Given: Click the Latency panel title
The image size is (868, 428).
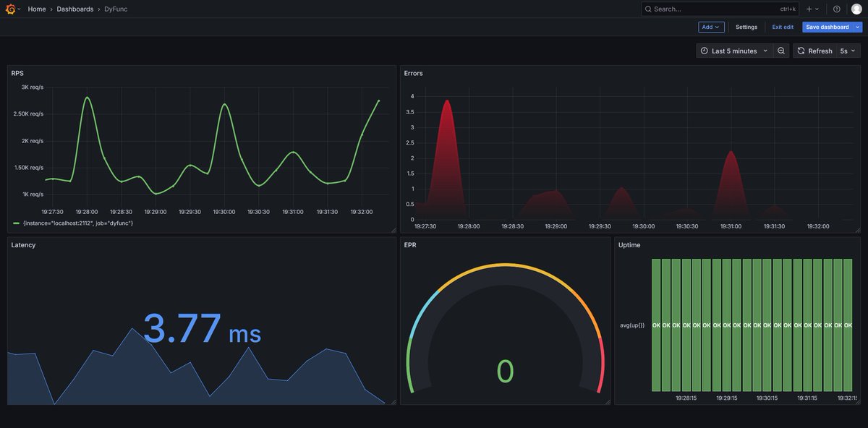Looking at the screenshot, I should click(x=23, y=245).
